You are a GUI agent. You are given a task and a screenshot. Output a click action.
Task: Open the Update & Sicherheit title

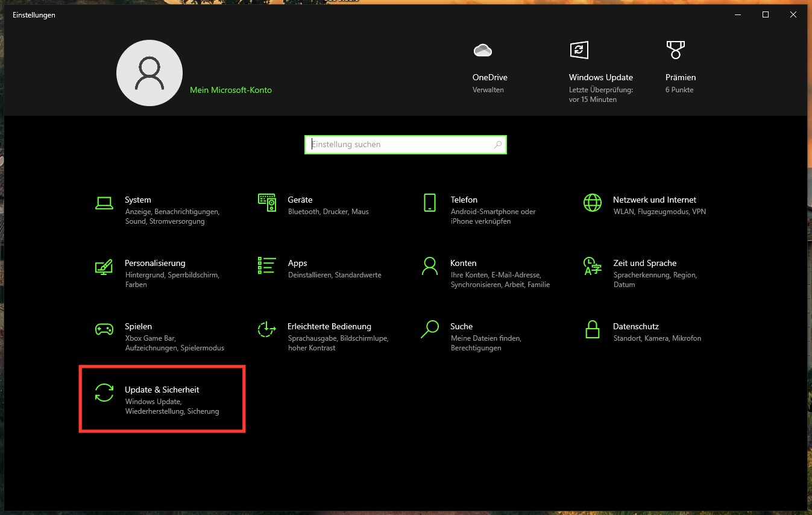tap(162, 390)
